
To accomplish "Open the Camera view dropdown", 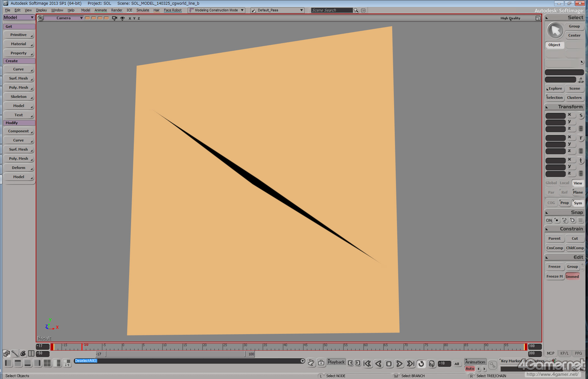I will point(63,18).
